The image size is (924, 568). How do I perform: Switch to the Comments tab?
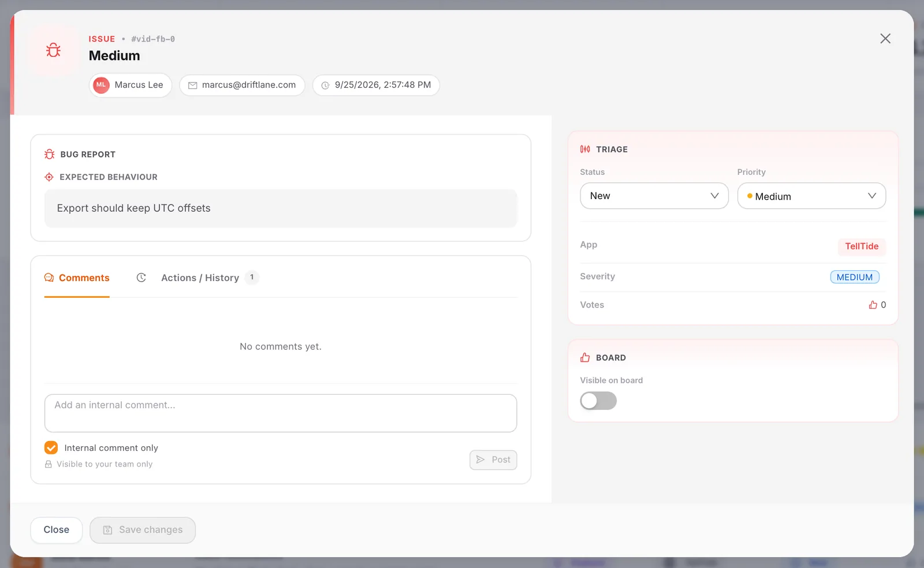(x=77, y=278)
